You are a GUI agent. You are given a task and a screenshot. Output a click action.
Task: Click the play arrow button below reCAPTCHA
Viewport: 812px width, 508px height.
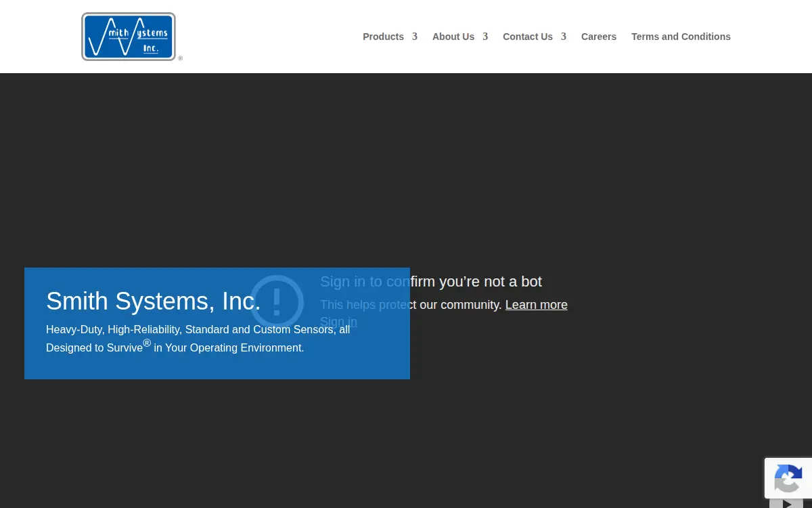click(786, 503)
